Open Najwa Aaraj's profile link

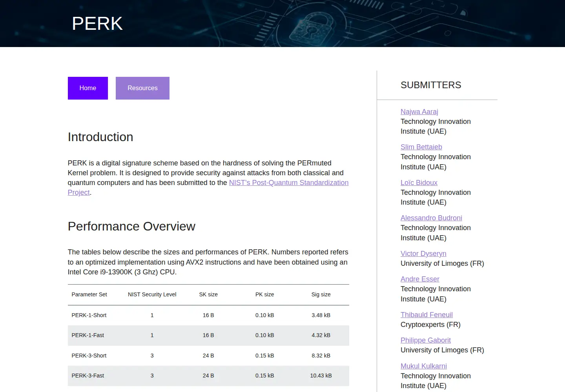coord(419,112)
